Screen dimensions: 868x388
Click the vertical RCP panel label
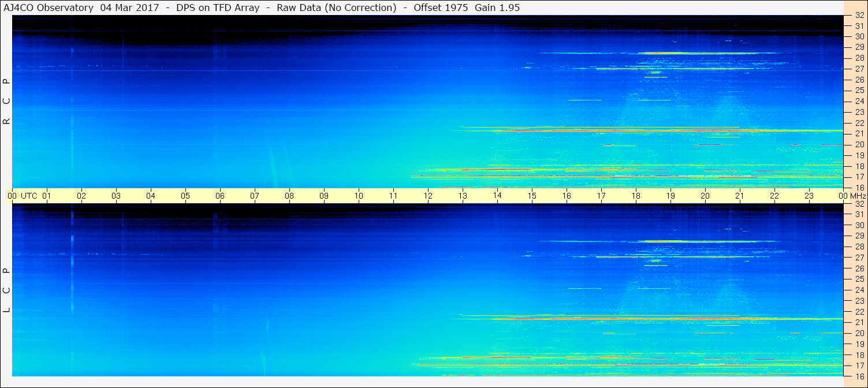coord(6,101)
